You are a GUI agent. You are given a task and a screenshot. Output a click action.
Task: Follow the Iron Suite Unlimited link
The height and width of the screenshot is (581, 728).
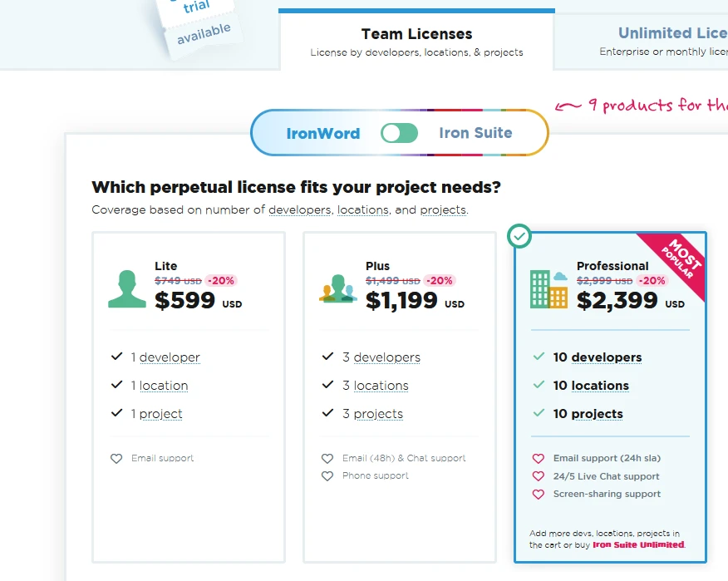click(638, 545)
